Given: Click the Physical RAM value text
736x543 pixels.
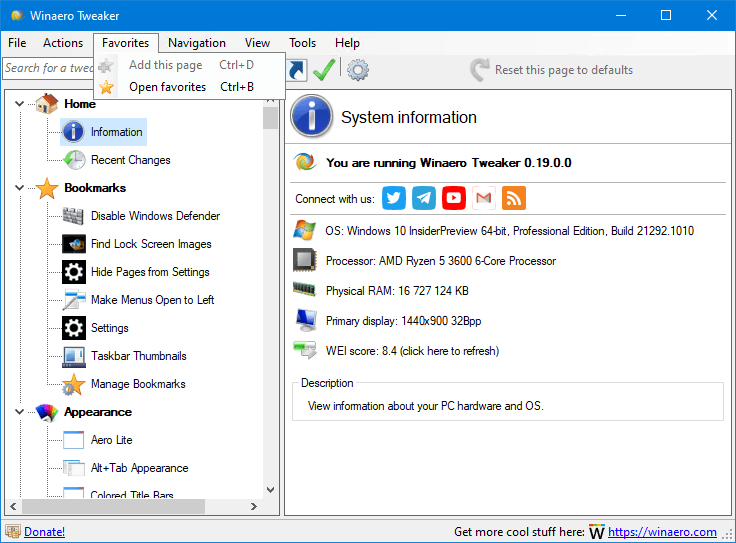Looking at the screenshot, I should pos(397,291).
